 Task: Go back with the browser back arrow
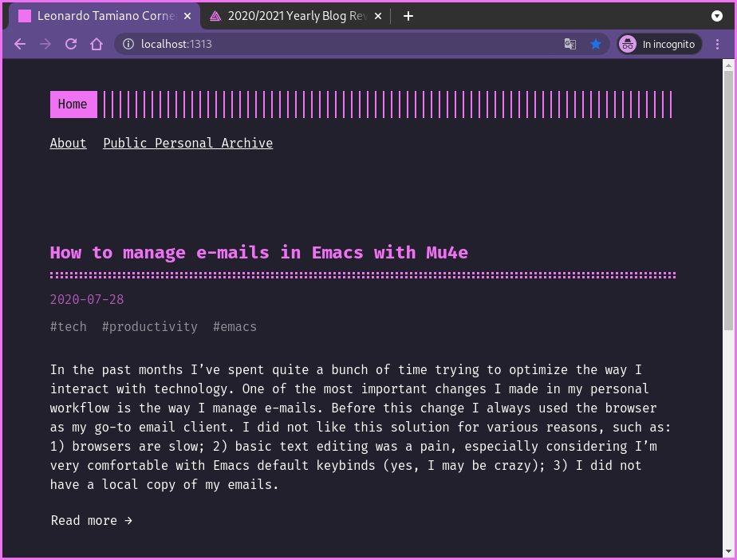tap(20, 44)
